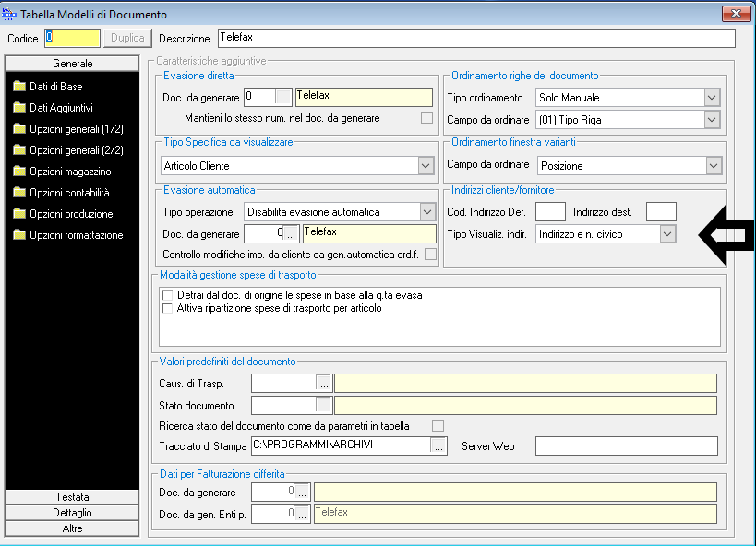
Task: Expand the Tipo ordinamento dropdown
Action: (712, 98)
